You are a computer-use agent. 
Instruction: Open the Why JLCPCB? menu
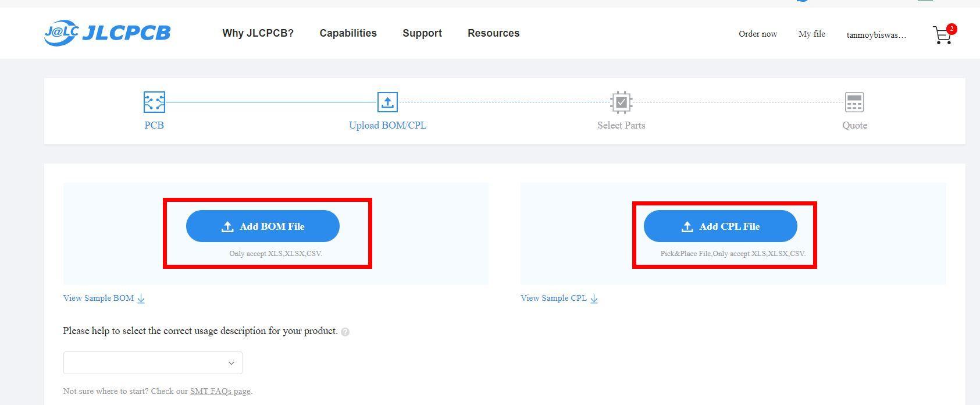pos(258,33)
